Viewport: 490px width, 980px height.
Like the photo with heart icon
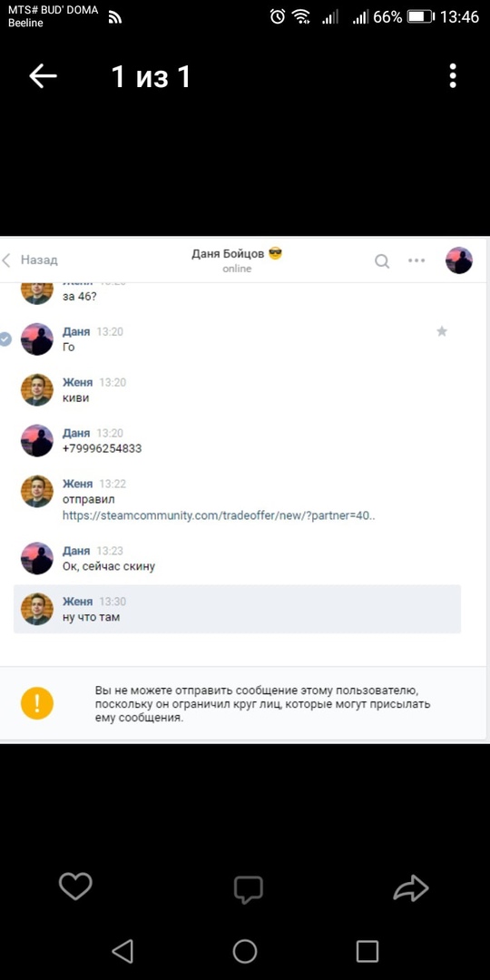(x=75, y=887)
